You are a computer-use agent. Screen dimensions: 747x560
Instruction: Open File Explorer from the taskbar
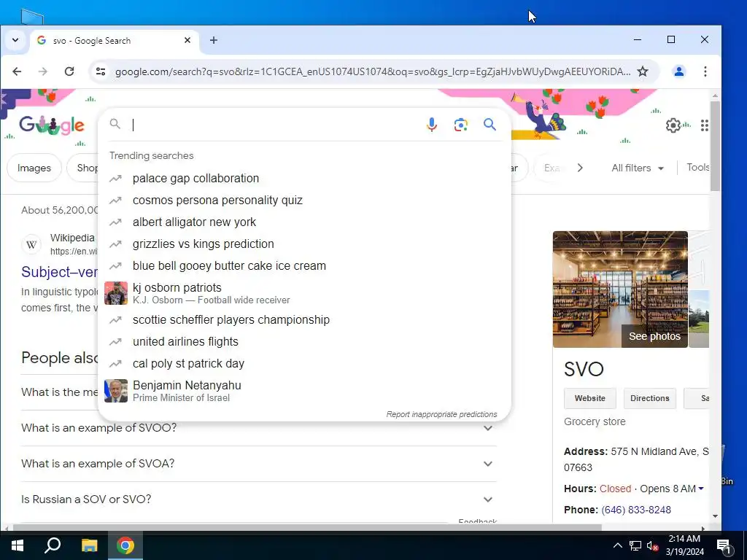coord(89,545)
